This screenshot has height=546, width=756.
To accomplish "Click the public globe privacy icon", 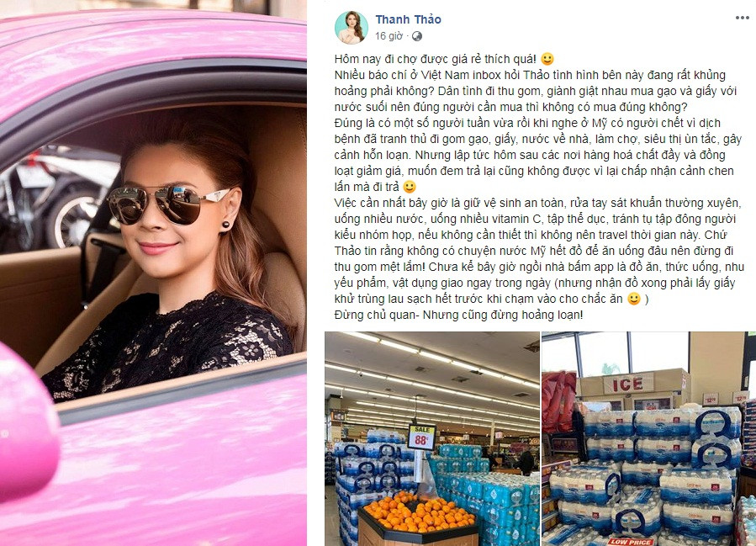I will [416, 36].
